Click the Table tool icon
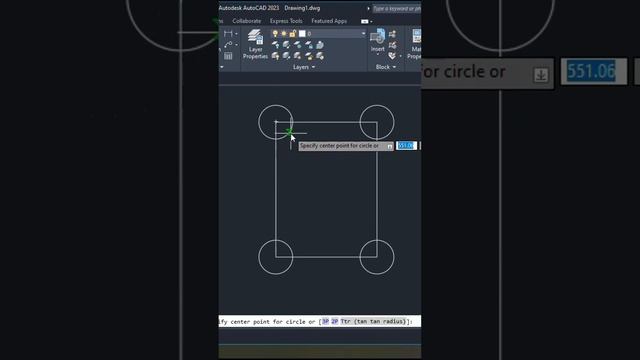 [228, 56]
